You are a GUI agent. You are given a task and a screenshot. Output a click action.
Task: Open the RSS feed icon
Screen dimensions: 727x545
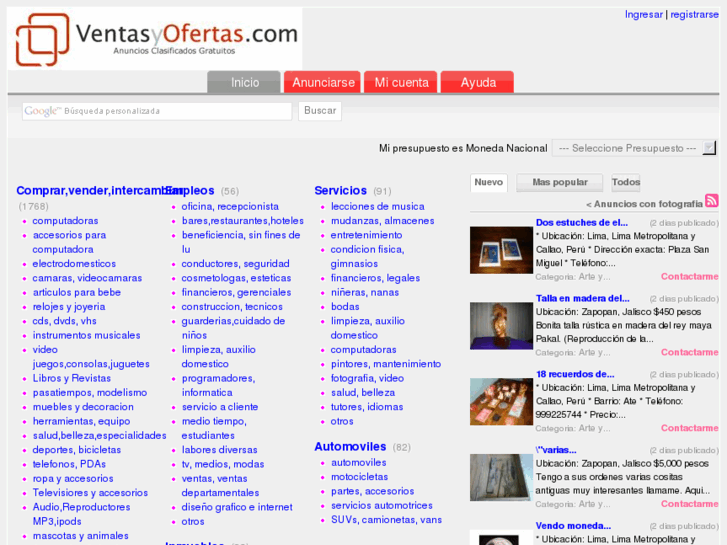pos(712,201)
